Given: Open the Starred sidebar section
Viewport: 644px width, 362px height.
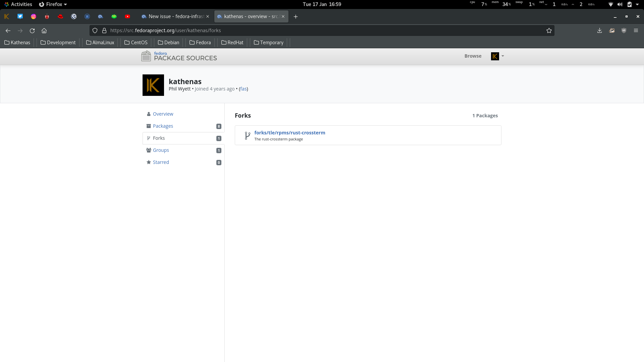Looking at the screenshot, I should 183,162.
